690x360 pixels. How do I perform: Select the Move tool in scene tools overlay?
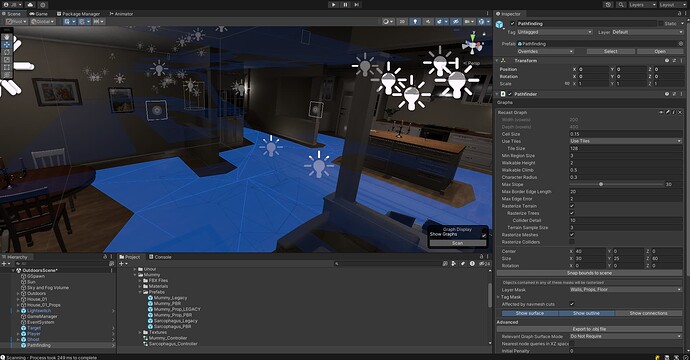click(x=7, y=44)
